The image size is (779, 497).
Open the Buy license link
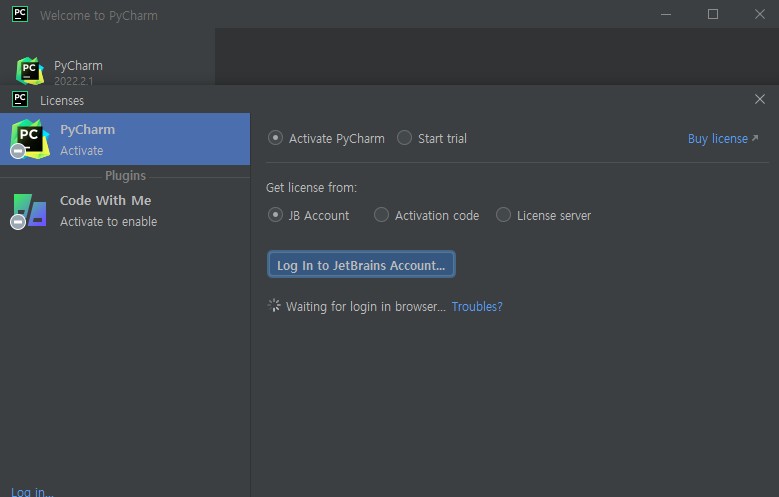pyautogui.click(x=722, y=139)
